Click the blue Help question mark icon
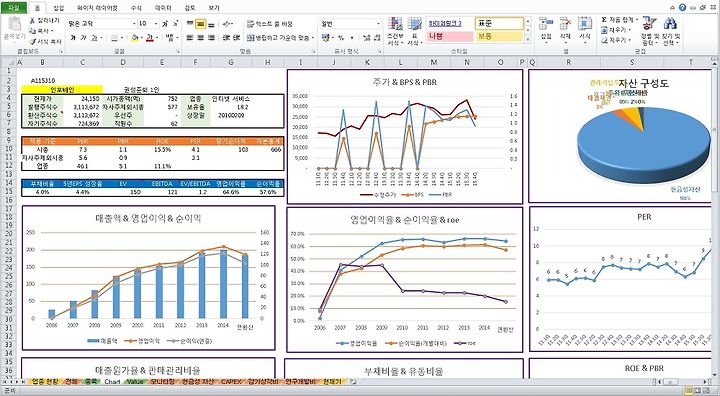Image resolution: width=720 pixels, height=396 pixels. [x=683, y=8]
